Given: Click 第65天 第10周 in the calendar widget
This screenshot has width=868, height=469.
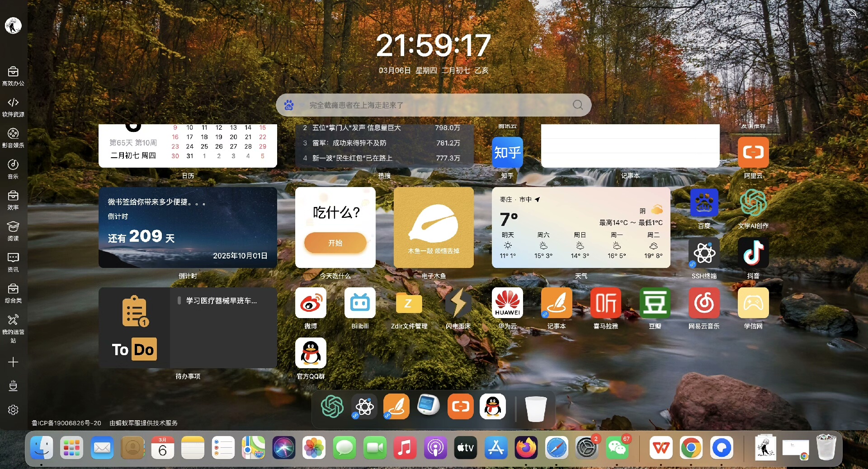Looking at the screenshot, I should click(133, 143).
